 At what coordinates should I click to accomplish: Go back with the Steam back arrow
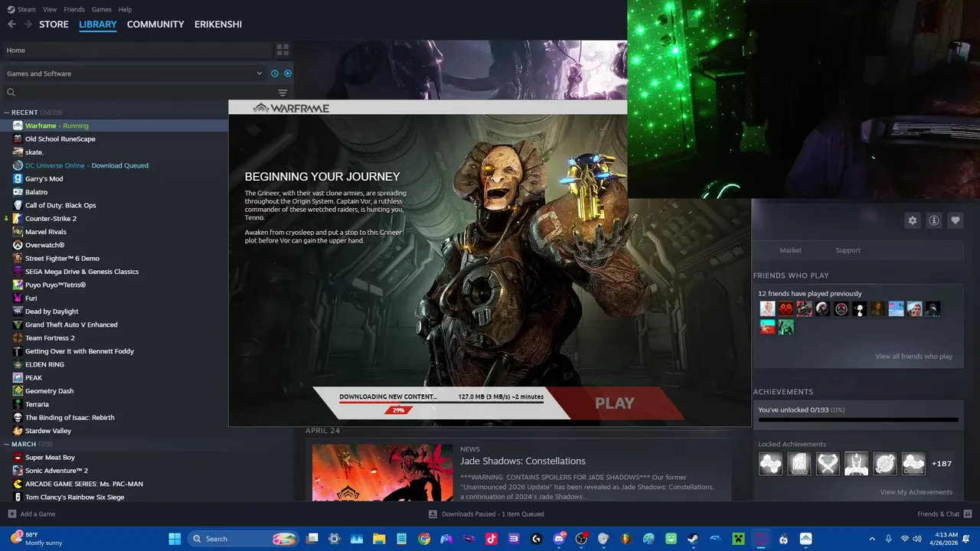click(11, 24)
